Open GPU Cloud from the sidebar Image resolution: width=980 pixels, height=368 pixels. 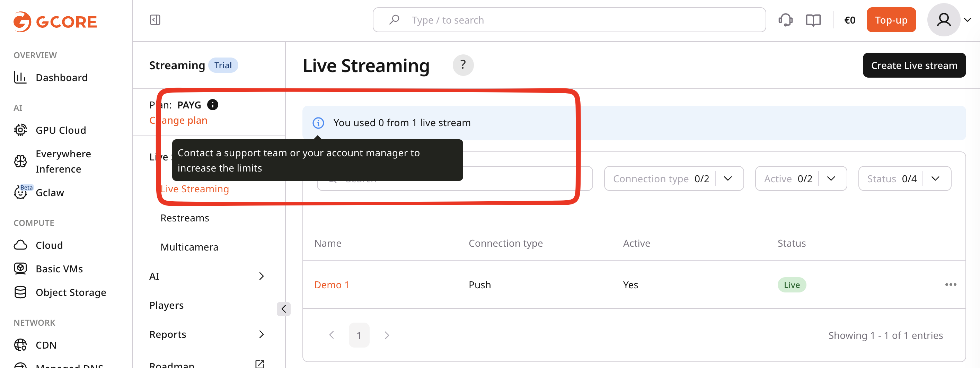(61, 130)
